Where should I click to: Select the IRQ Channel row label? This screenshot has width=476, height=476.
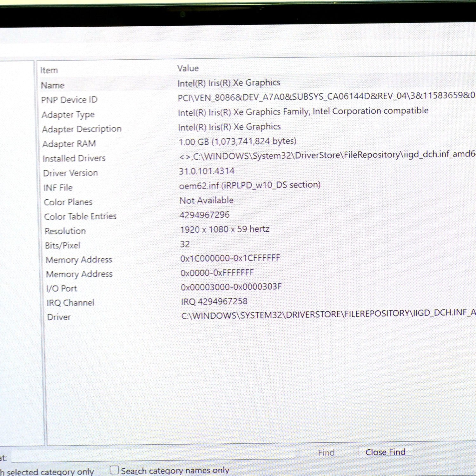pyautogui.click(x=70, y=303)
